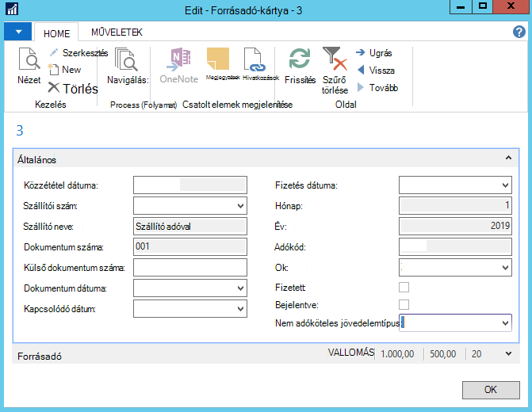The height and width of the screenshot is (412, 532).
Task: Toggle the Fizetett checkbox
Action: click(x=404, y=288)
